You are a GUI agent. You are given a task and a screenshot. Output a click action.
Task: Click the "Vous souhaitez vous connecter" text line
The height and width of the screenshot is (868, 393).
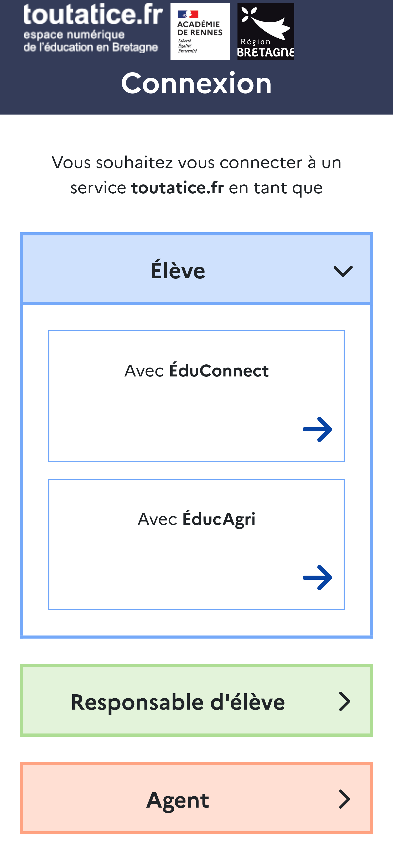pyautogui.click(x=196, y=162)
